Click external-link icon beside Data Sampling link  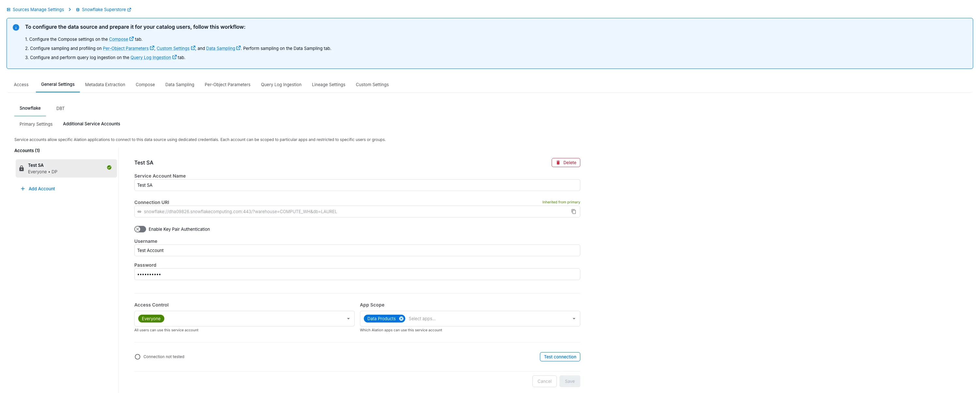coord(239,48)
